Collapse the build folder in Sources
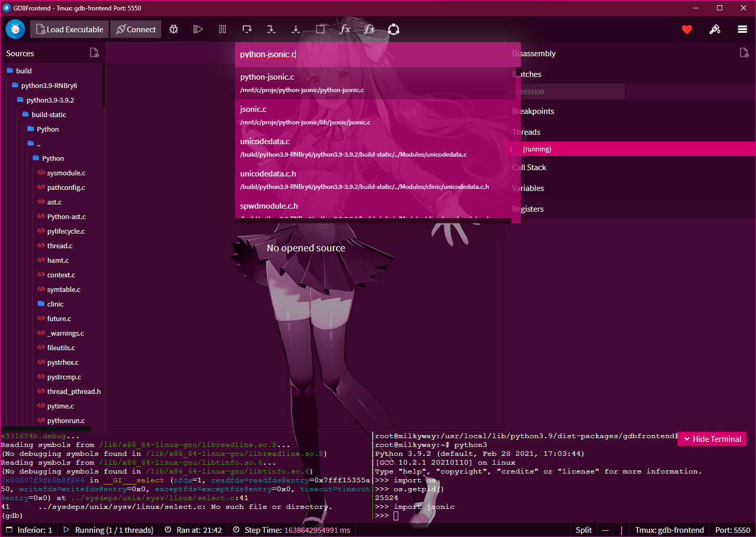 coord(23,71)
